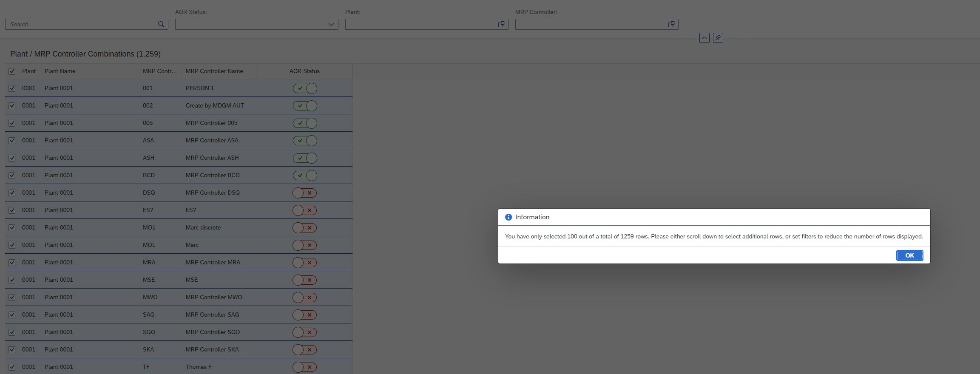The width and height of the screenshot is (980, 374).
Task: Check the MRP Controller MRA row checkbox
Action: [x=12, y=263]
